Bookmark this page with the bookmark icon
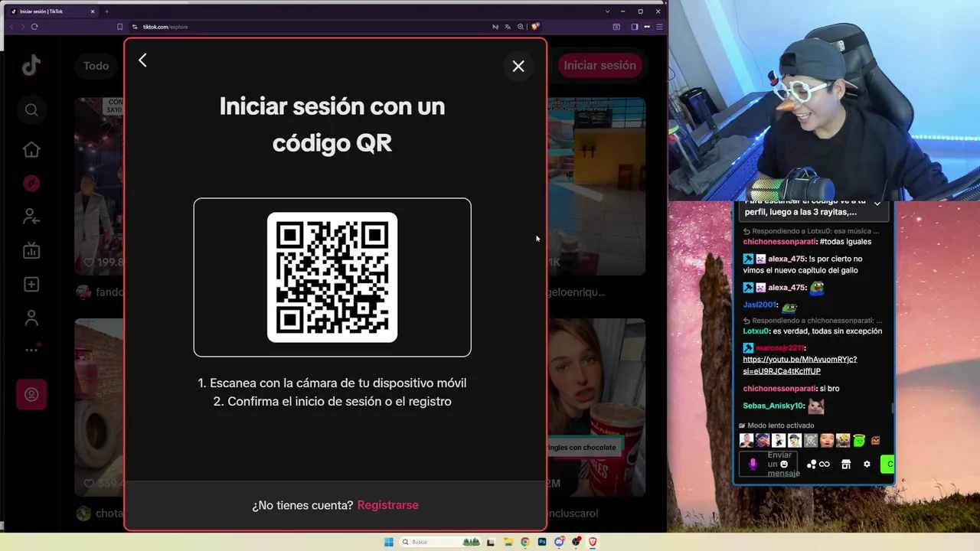The height and width of the screenshot is (551, 980). (x=119, y=27)
